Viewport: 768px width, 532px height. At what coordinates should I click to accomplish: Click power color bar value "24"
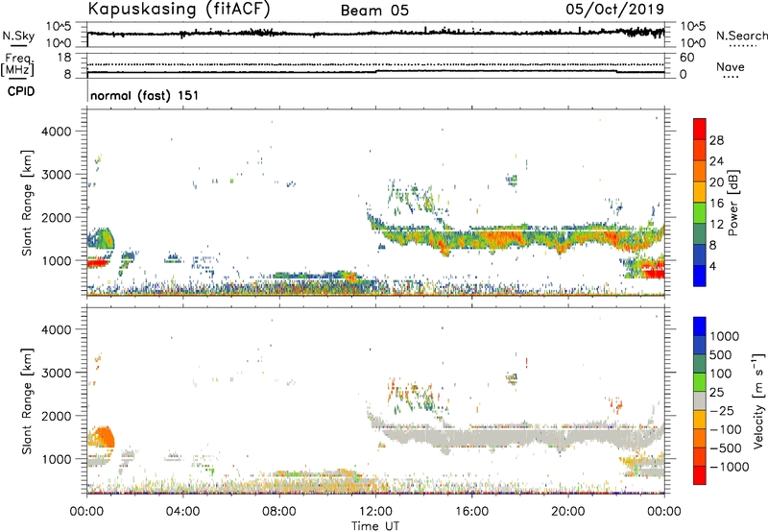pos(716,161)
